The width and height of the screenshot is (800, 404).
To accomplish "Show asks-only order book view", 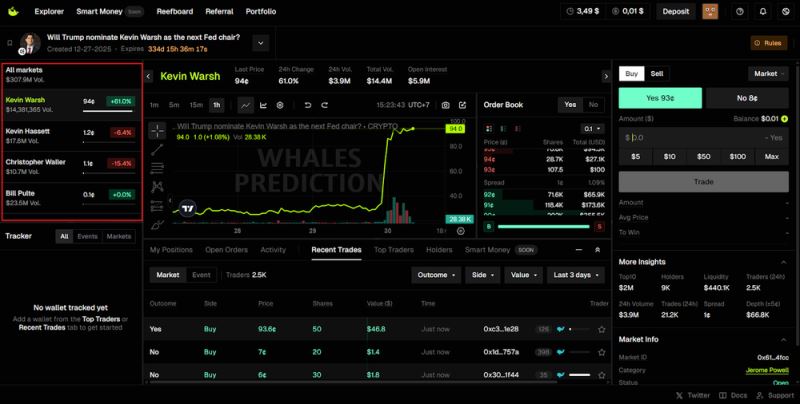I will 517,129.
